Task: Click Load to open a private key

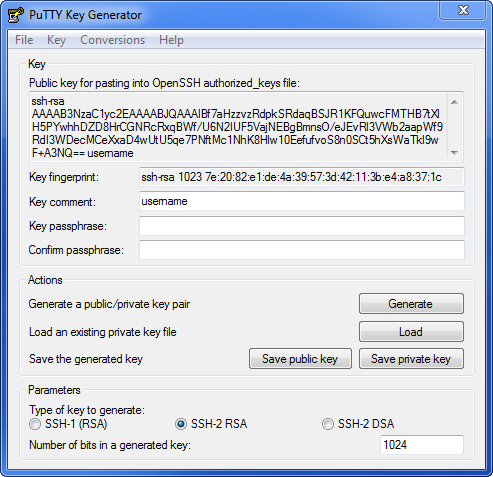Action: pyautogui.click(x=411, y=332)
